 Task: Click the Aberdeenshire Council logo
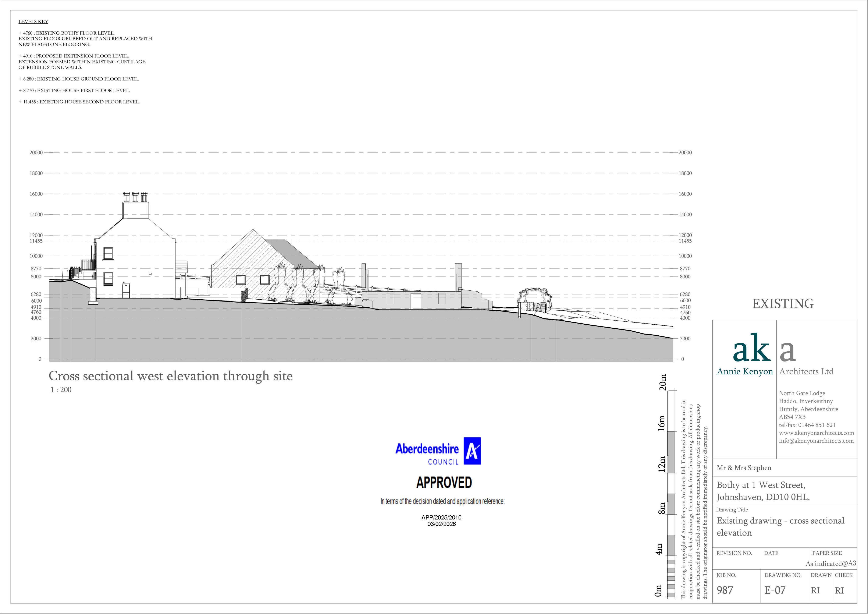tap(438, 451)
